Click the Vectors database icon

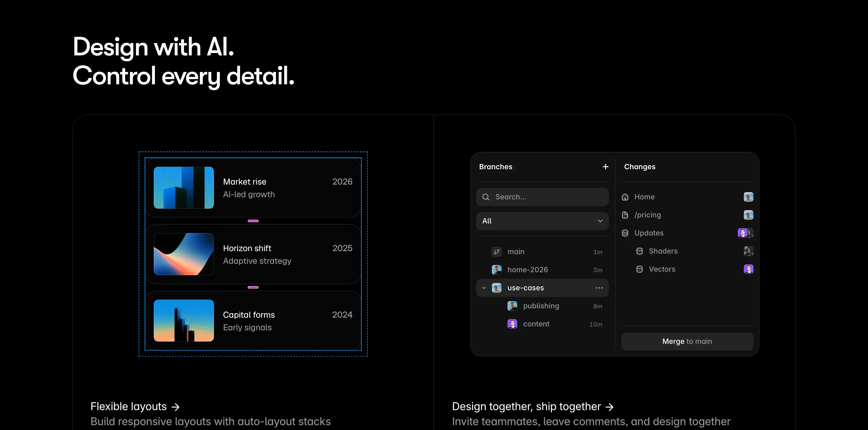click(x=639, y=269)
